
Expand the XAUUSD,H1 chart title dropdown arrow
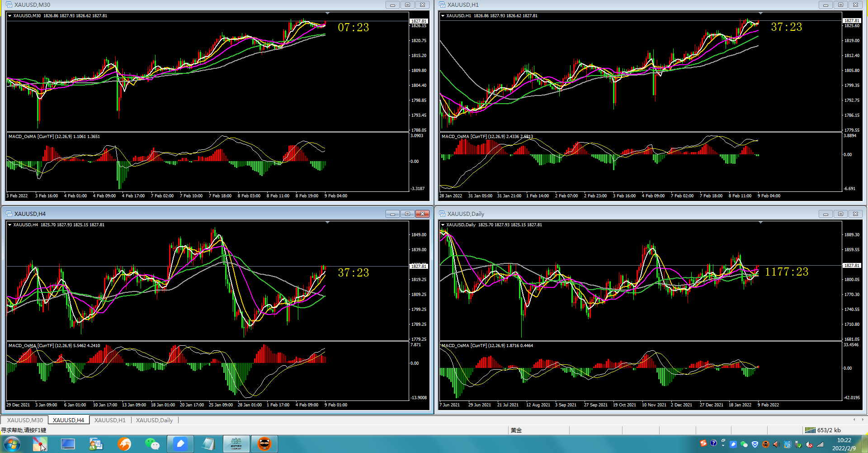(443, 16)
